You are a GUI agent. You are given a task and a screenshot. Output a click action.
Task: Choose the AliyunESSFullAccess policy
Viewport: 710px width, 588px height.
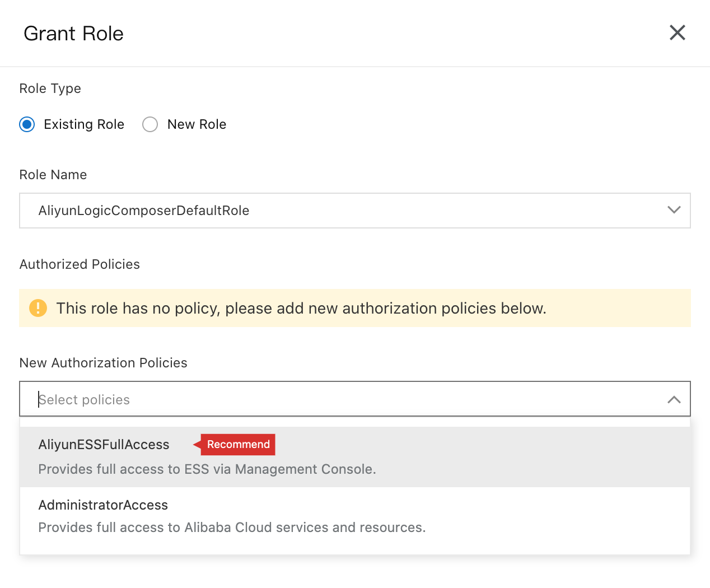pyautogui.click(x=355, y=457)
